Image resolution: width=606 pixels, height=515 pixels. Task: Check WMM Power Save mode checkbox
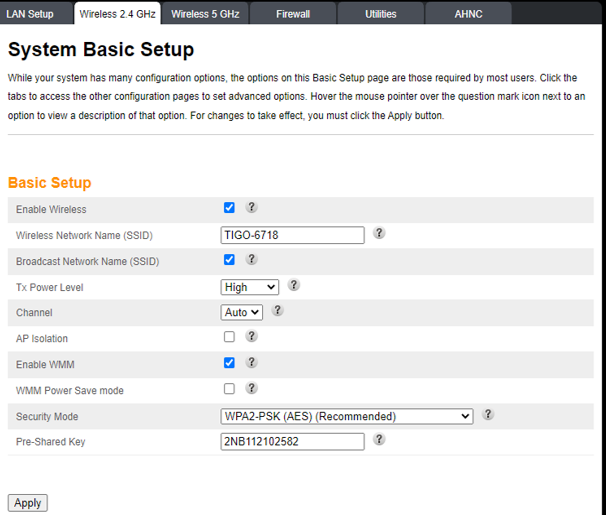click(229, 389)
